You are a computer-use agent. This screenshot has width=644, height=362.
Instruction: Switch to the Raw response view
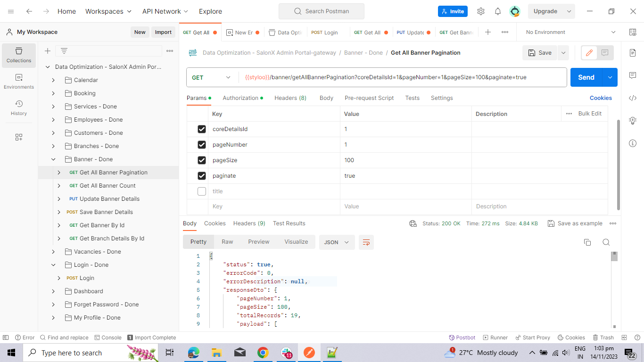(x=227, y=242)
